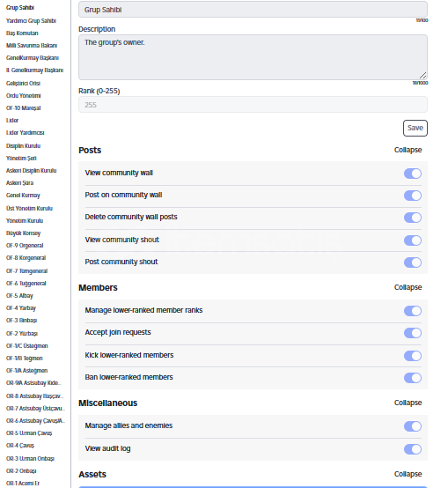Turn off Delete community wall posts
This screenshot has width=448, height=488.
413,218
